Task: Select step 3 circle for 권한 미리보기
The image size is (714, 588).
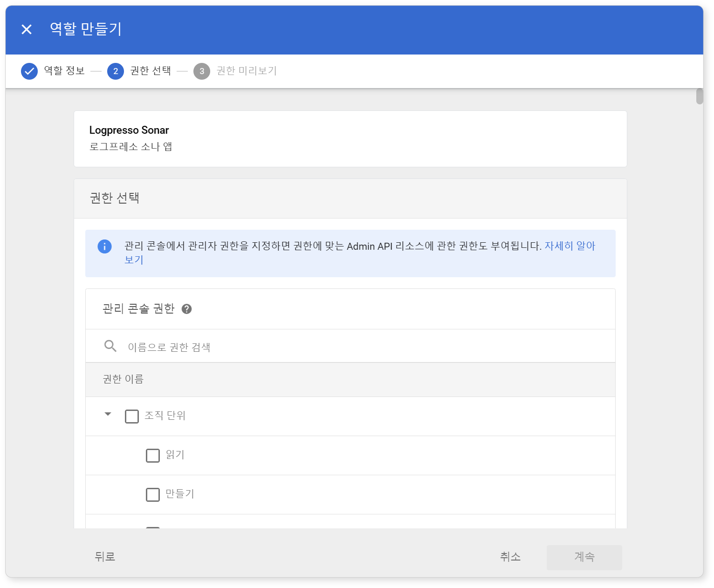Action: click(x=202, y=71)
